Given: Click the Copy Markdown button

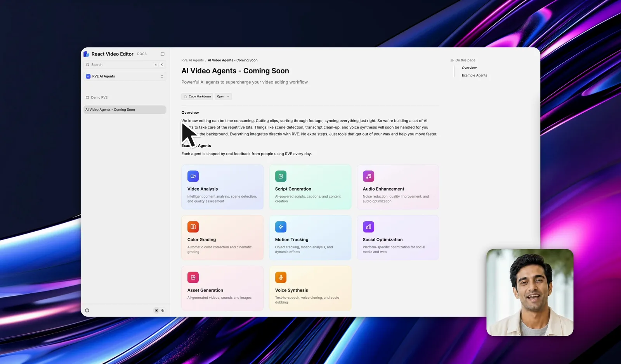Looking at the screenshot, I should 197,97.
